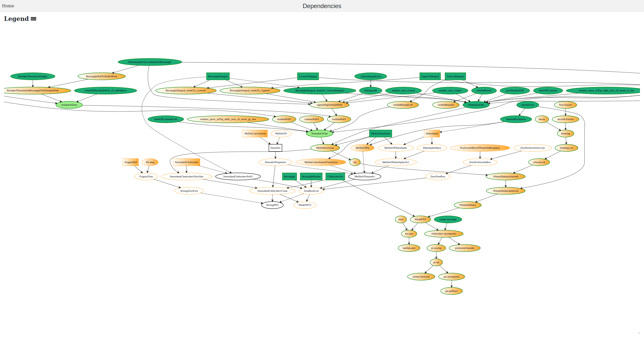The height and width of the screenshot is (347, 644).
Task: Click the FsigmaDef definition box
Action: (131, 162)
